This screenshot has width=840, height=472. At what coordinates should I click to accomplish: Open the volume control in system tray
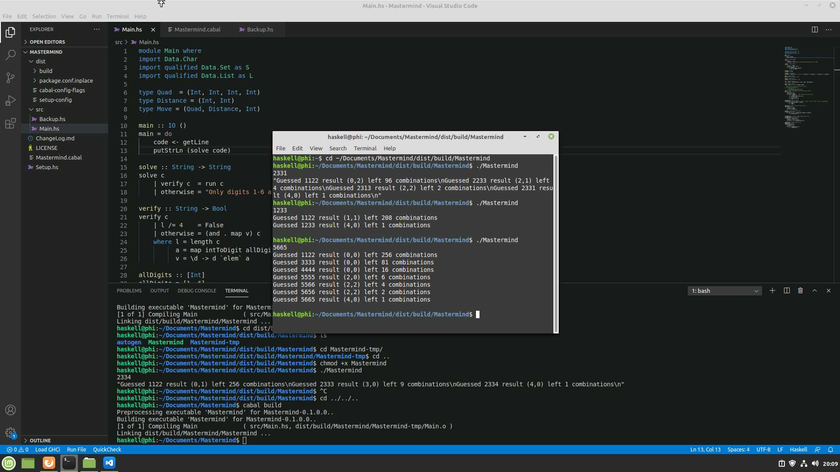tap(815, 463)
